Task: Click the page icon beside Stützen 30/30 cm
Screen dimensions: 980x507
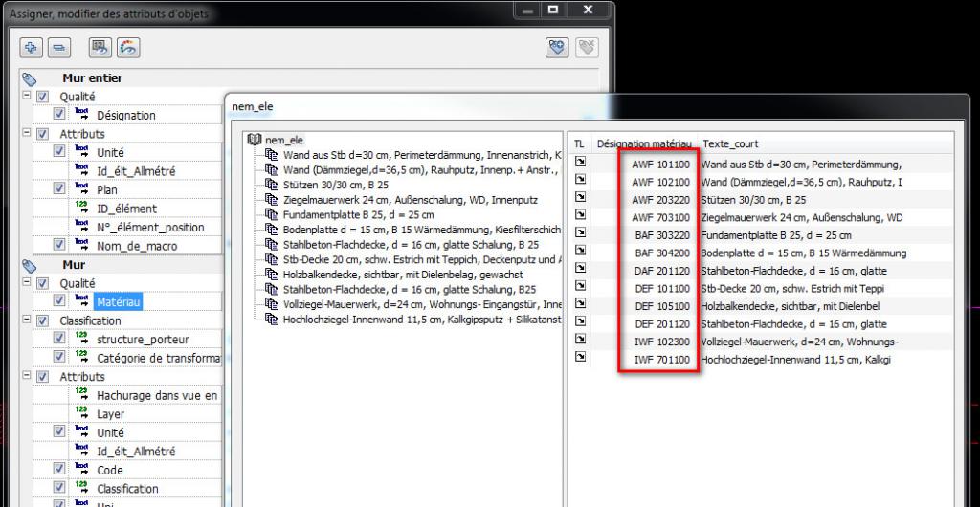Action: pyautogui.click(x=271, y=185)
